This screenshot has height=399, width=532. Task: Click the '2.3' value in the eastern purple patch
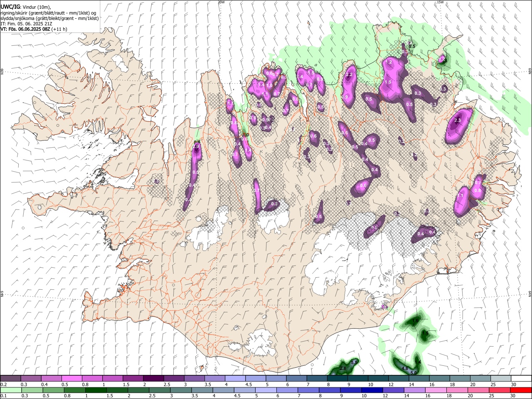[458, 120]
